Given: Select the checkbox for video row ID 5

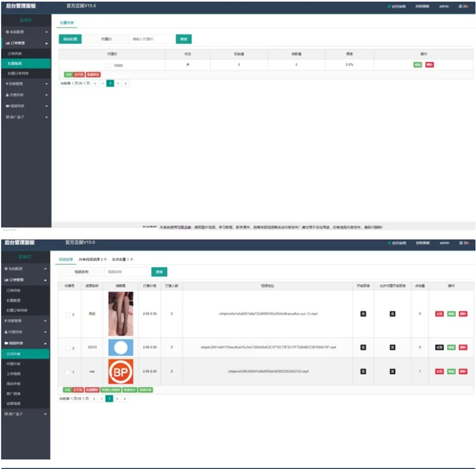Looking at the screenshot, I should (x=68, y=315).
